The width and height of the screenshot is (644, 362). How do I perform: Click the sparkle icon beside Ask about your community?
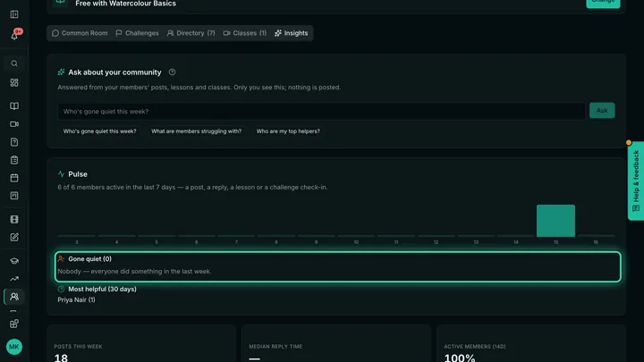tap(61, 72)
